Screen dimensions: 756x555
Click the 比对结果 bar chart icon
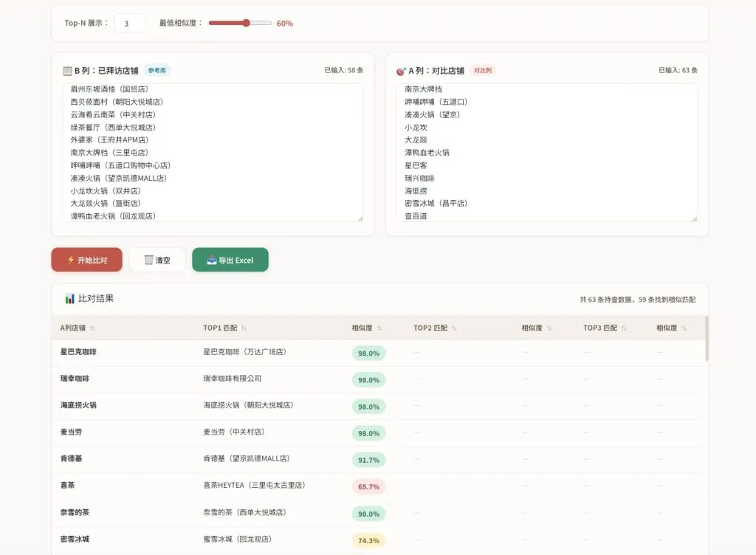[x=70, y=299]
